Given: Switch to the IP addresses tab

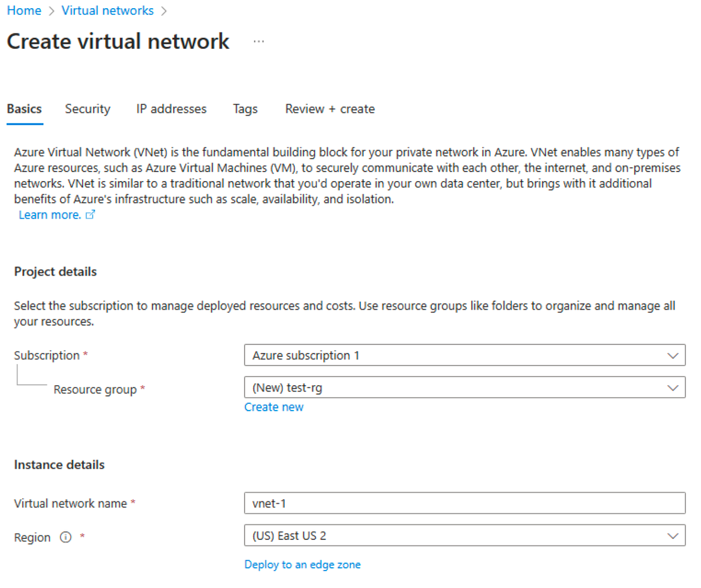Looking at the screenshot, I should (171, 109).
